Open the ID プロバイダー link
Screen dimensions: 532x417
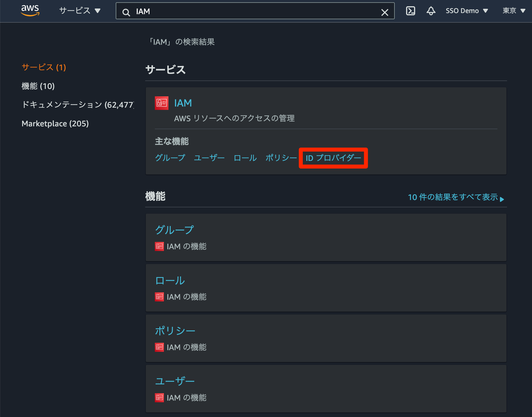tap(333, 158)
